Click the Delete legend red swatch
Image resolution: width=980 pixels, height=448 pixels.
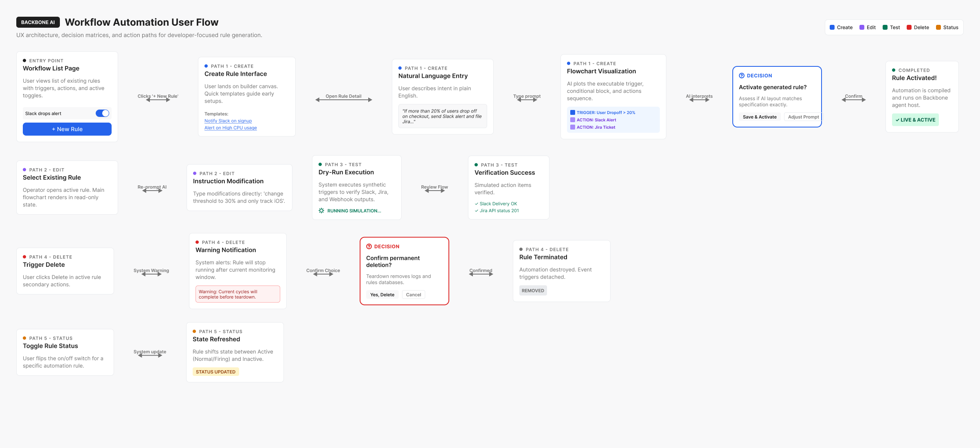coord(909,27)
